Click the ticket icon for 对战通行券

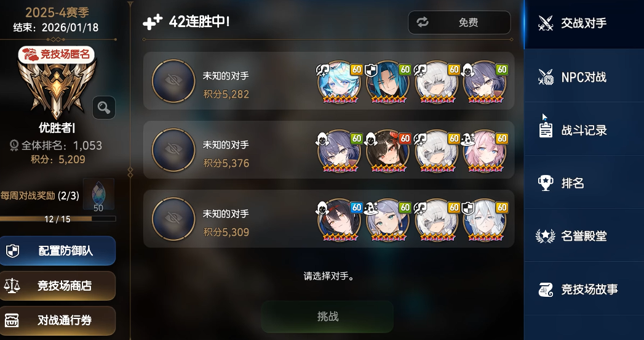(11, 320)
